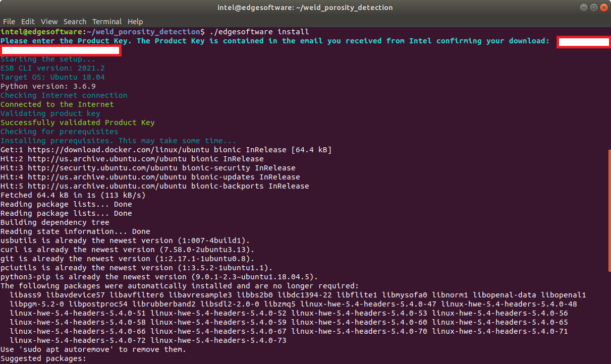This screenshot has height=364, width=611.
Task: Open the File menu
Action: (x=9, y=22)
